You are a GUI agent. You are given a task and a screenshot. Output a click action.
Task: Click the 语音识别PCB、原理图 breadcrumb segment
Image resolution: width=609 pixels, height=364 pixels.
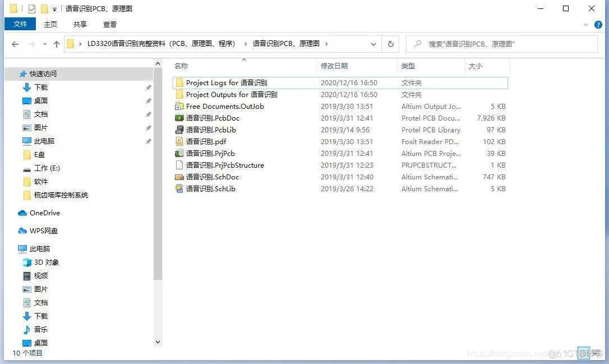point(286,44)
